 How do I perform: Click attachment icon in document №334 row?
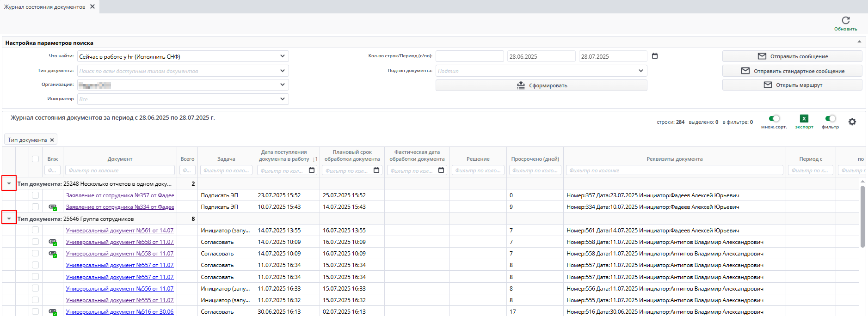[53, 207]
